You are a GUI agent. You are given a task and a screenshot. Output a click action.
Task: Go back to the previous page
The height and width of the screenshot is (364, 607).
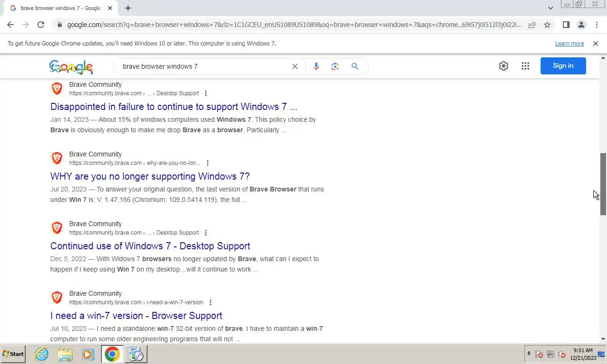[x=10, y=25]
